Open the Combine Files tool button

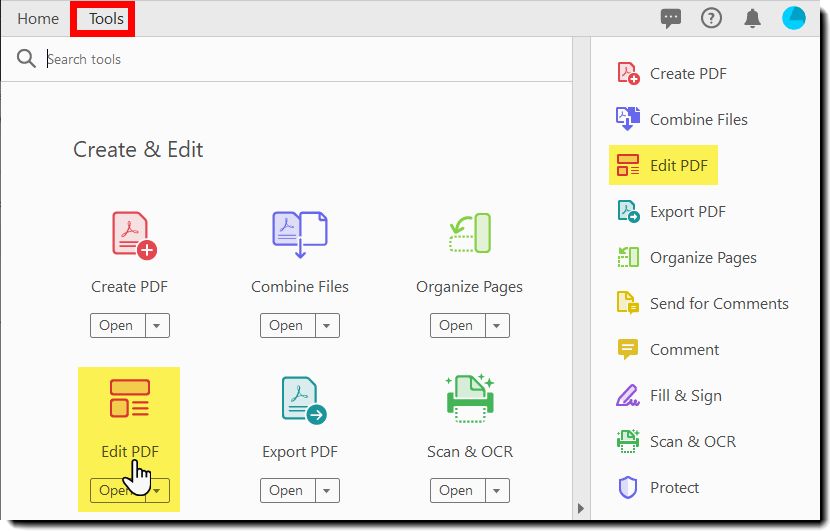287,326
